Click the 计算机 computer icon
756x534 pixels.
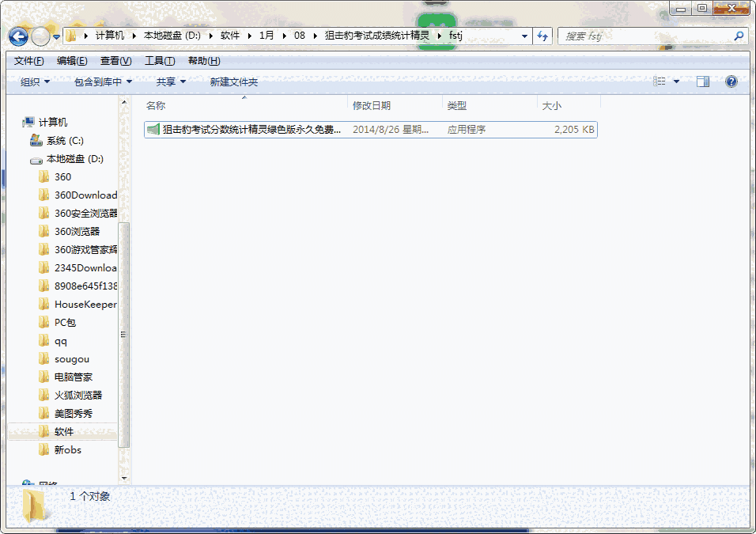pyautogui.click(x=28, y=122)
